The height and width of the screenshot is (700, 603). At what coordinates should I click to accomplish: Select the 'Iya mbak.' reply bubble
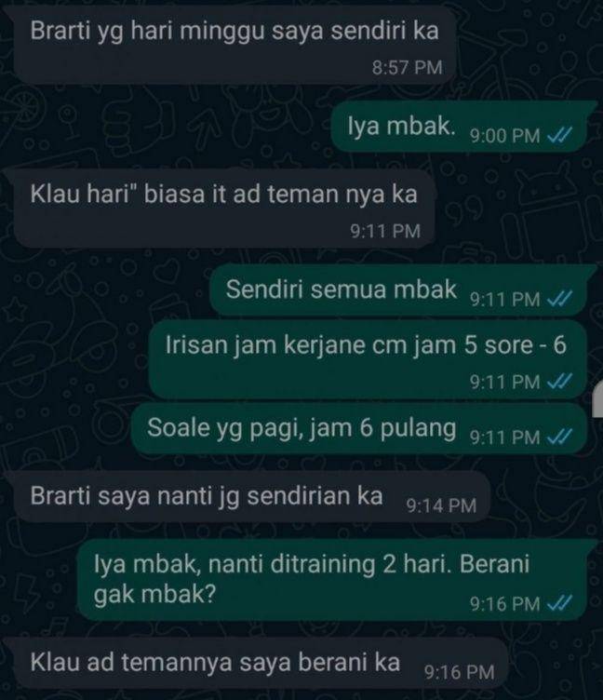pos(460,127)
